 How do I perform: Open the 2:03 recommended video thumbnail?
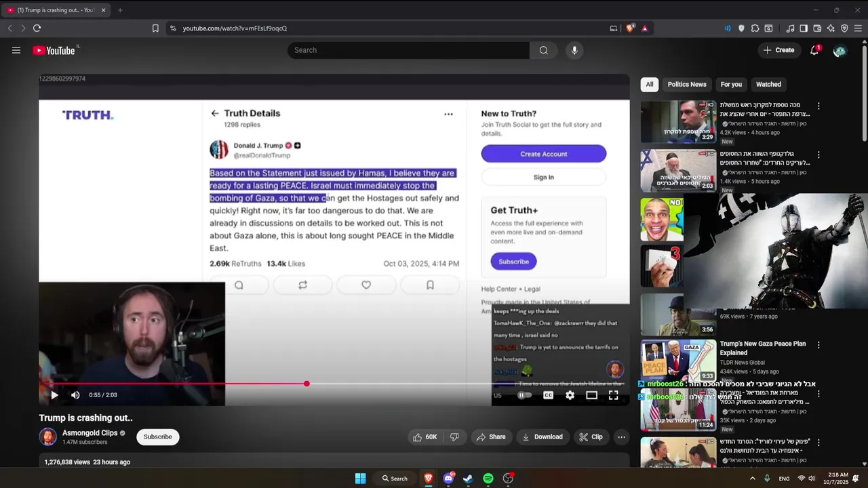tap(678, 171)
